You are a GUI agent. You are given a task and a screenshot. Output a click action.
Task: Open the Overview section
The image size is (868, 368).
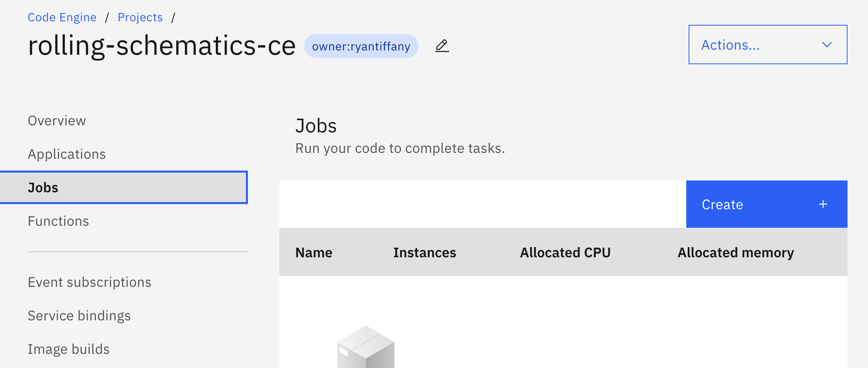(57, 121)
